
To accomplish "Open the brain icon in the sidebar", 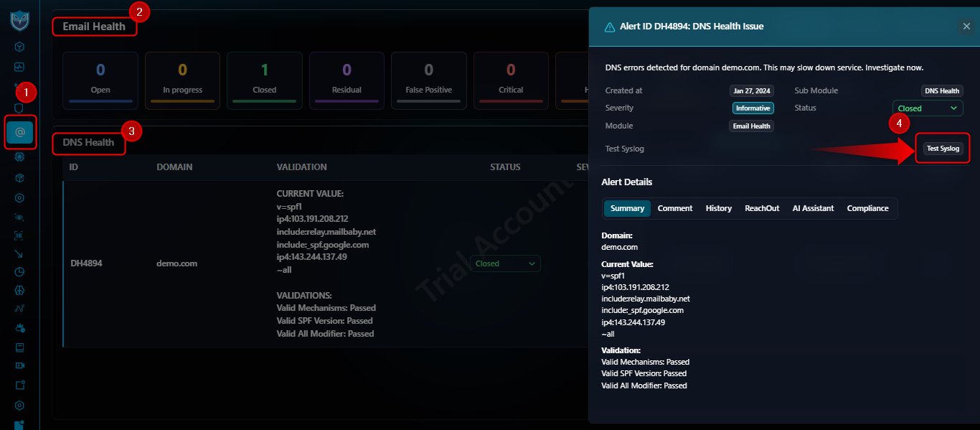I will 20,291.
